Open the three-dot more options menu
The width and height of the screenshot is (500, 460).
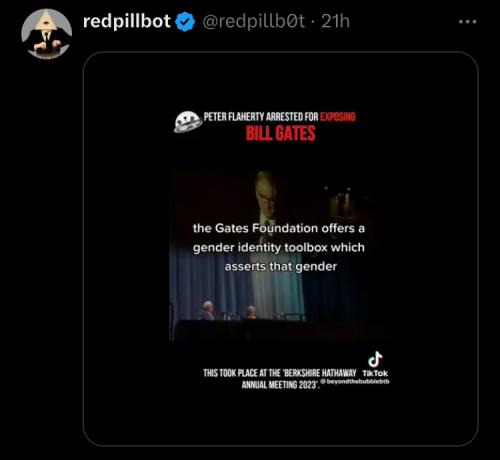coord(467,22)
